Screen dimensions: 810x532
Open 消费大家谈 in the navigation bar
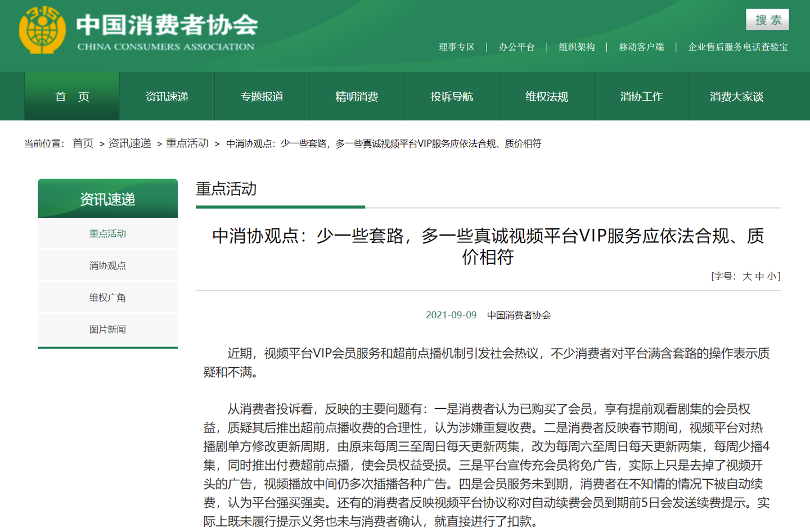point(736,97)
